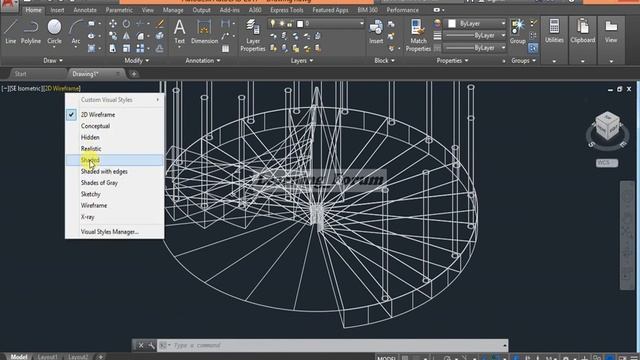This screenshot has width=640, height=360.
Task: Expand the Annotation panel
Action: (203, 60)
